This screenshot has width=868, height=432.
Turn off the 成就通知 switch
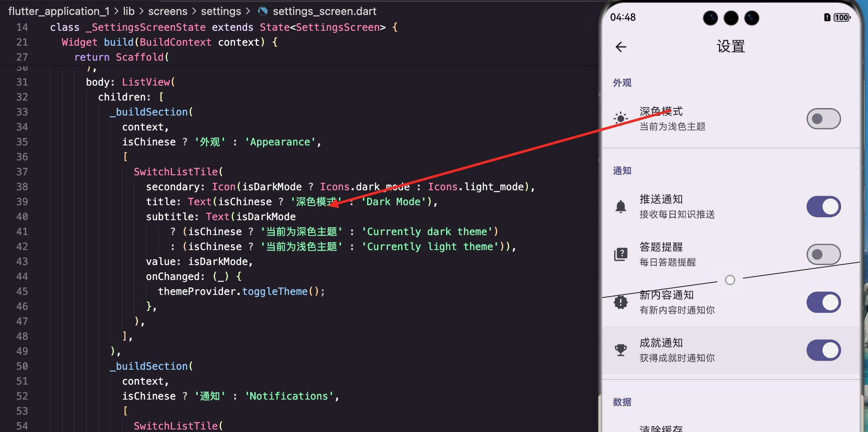(824, 350)
